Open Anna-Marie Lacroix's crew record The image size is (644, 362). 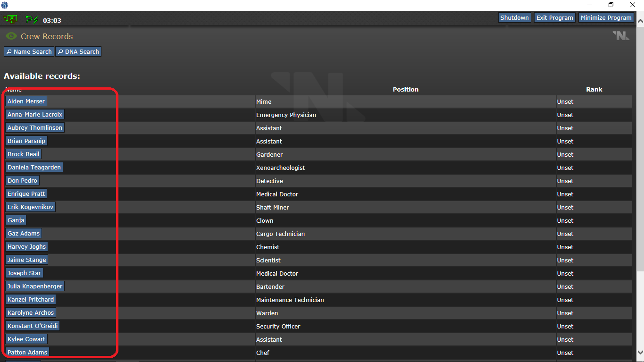coord(34,114)
